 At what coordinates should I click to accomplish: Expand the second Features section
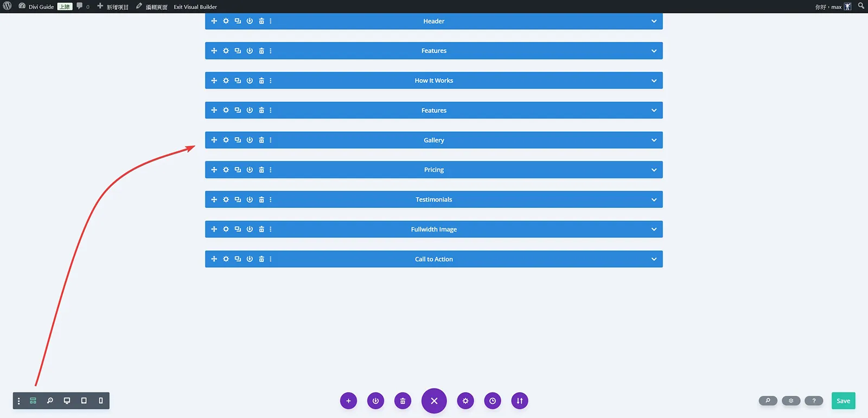pyautogui.click(x=654, y=111)
